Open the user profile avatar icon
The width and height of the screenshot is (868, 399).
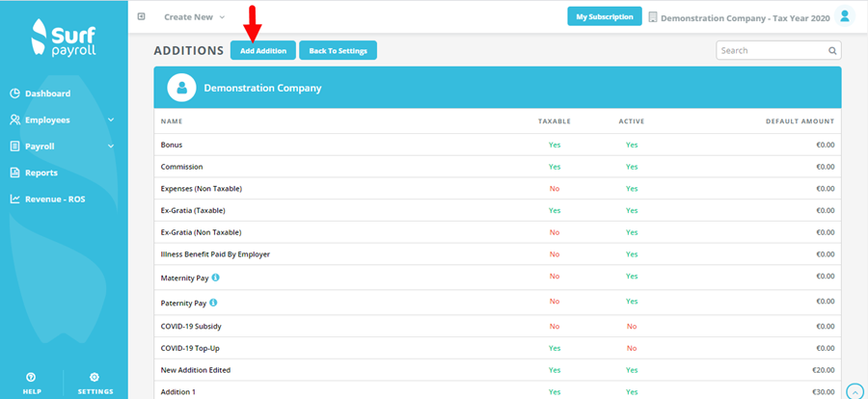click(x=845, y=16)
